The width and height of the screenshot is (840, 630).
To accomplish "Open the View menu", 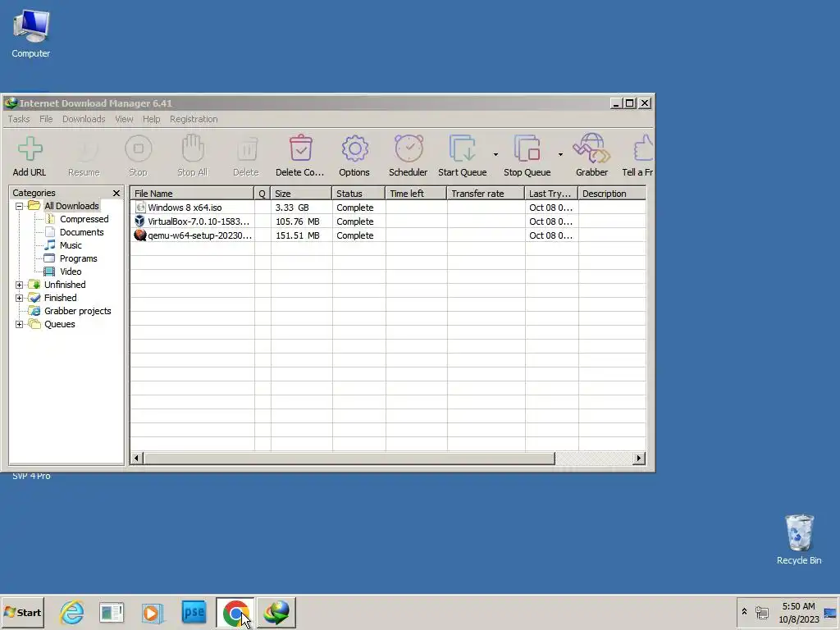I will coord(124,119).
